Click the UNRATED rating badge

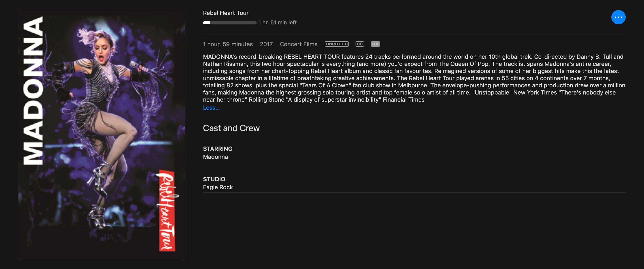337,44
